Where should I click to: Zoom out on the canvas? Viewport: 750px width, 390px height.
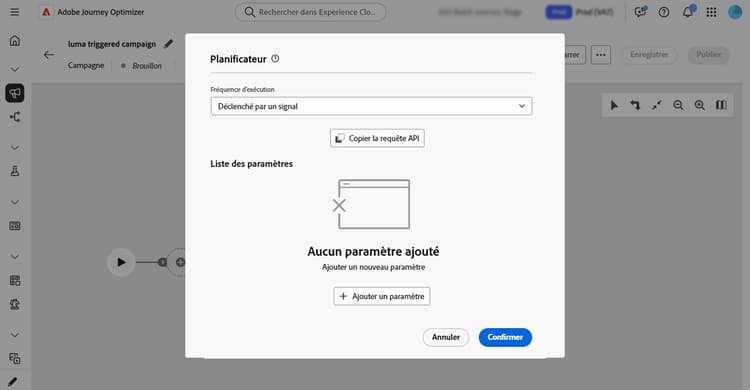678,105
